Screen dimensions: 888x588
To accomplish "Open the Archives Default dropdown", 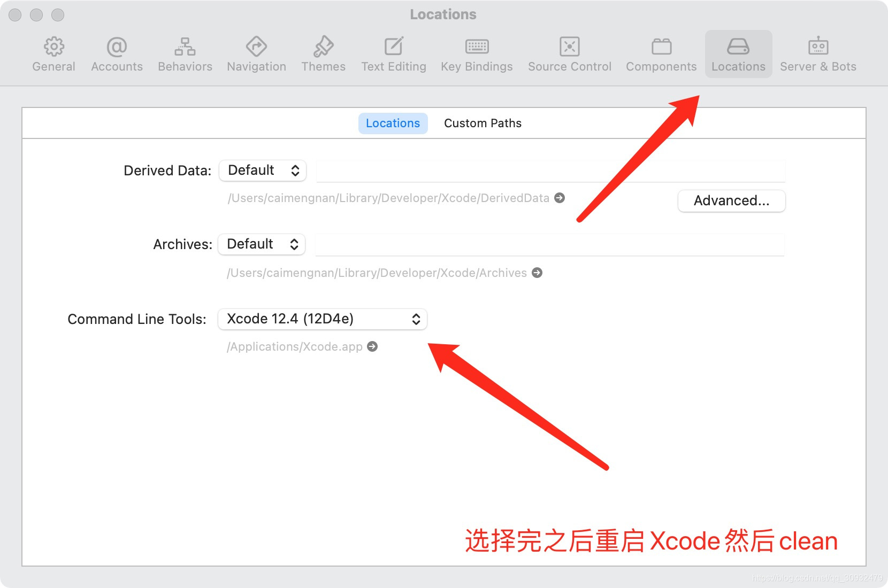I will click(262, 244).
